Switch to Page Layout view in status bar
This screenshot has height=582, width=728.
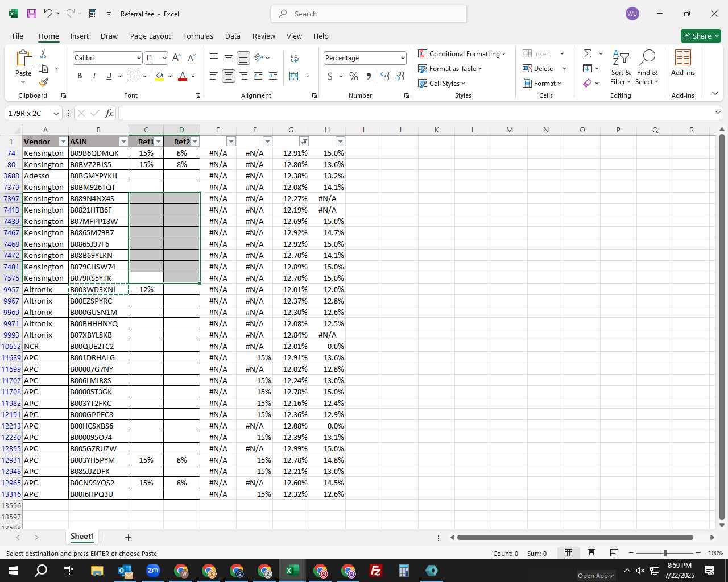591,553
